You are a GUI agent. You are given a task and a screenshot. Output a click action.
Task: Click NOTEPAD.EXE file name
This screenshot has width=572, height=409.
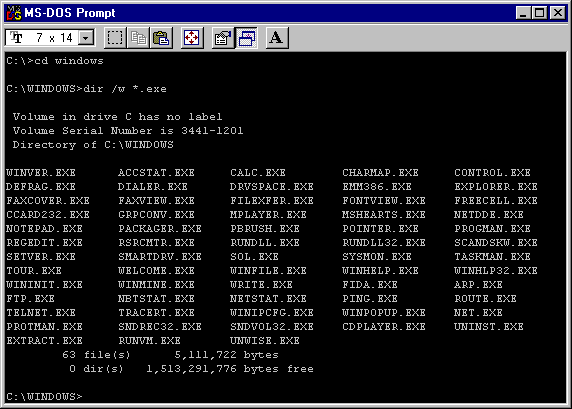45,229
